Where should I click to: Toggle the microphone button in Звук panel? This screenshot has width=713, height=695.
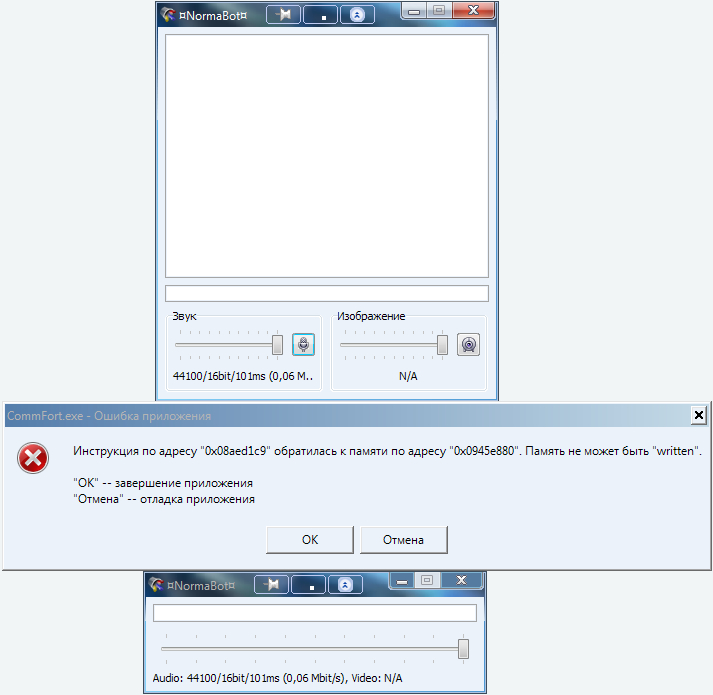pos(304,345)
